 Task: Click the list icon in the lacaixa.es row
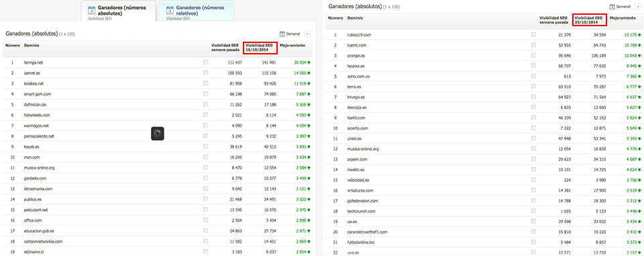click(533, 66)
